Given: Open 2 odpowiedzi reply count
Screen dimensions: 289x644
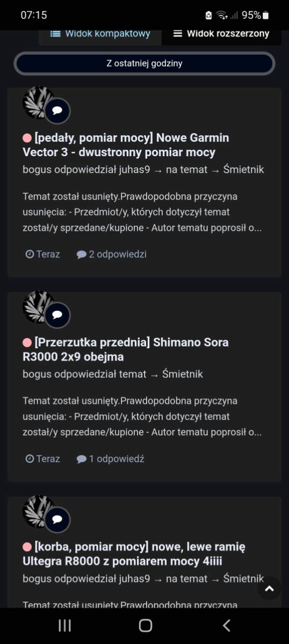Looking at the screenshot, I should (111, 254).
